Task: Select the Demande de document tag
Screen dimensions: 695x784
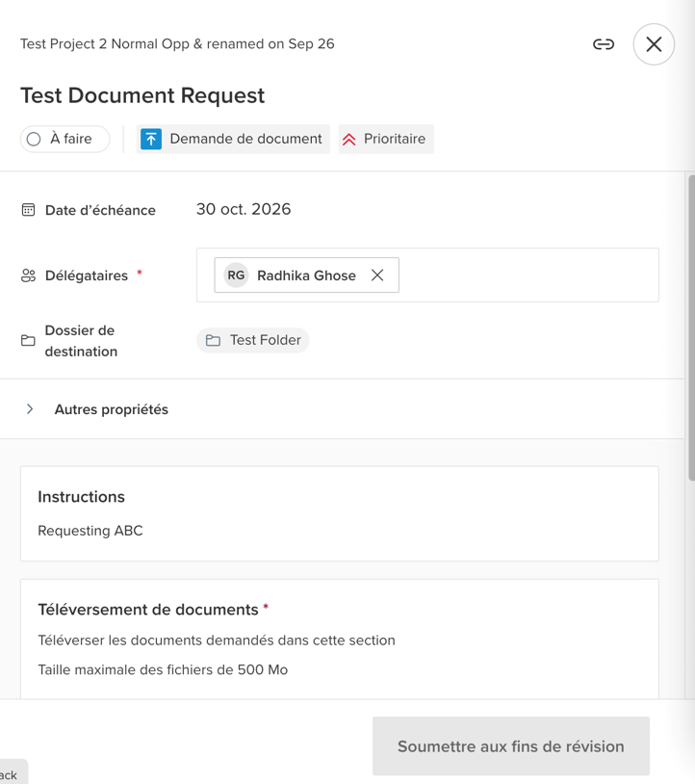Action: [x=233, y=139]
